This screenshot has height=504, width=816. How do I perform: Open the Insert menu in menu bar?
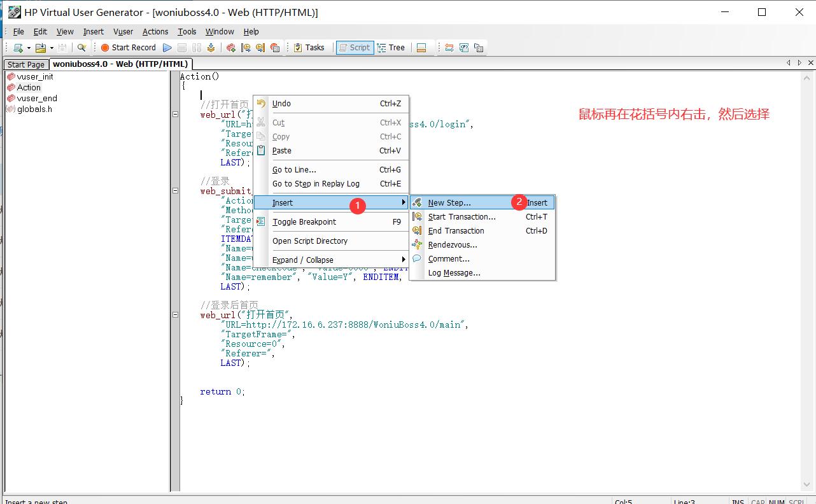pos(94,31)
